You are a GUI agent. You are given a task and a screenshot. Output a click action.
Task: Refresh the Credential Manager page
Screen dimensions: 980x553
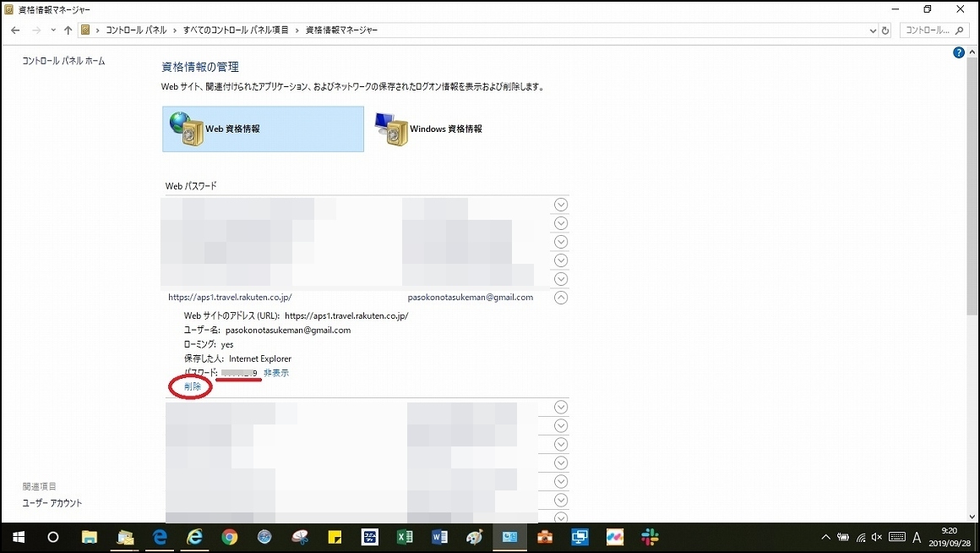(885, 30)
